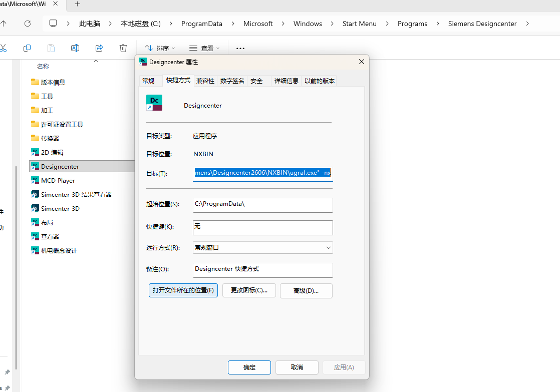Click 更改图标(C)... button
The width and height of the screenshot is (560, 392).
click(x=249, y=290)
